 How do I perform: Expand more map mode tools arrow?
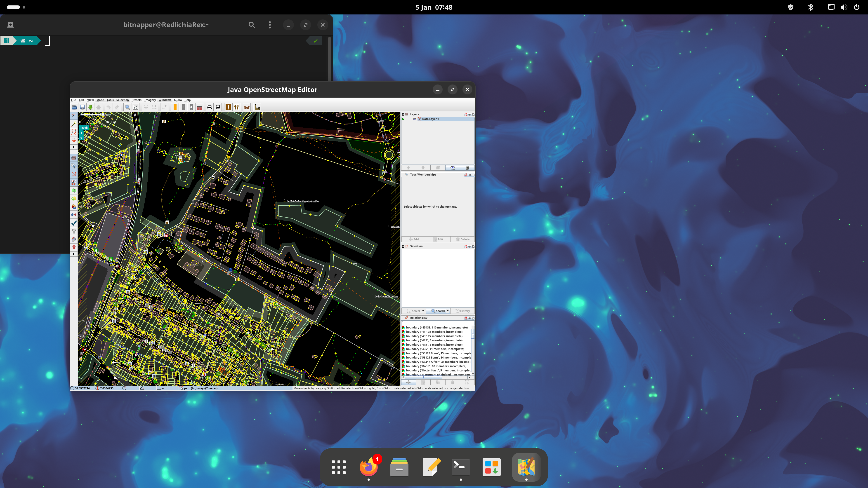[74, 147]
